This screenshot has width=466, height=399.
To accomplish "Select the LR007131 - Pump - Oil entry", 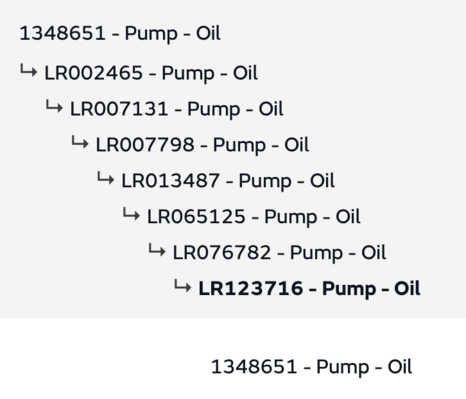I will (177, 109).
